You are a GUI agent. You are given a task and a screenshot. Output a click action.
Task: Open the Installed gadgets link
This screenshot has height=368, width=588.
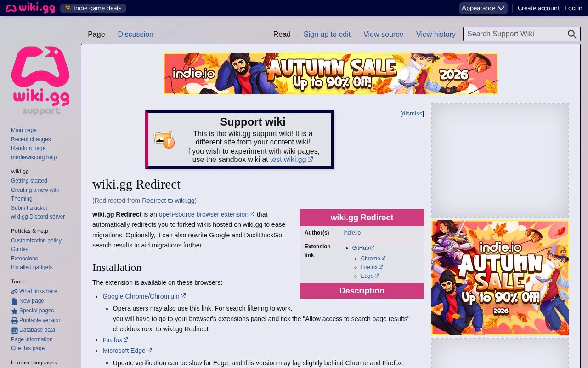click(x=32, y=267)
